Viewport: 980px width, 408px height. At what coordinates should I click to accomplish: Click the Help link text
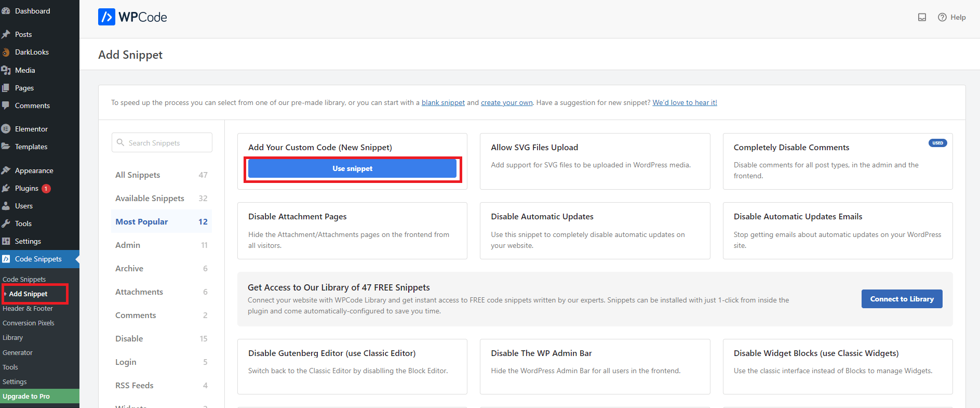[958, 17]
